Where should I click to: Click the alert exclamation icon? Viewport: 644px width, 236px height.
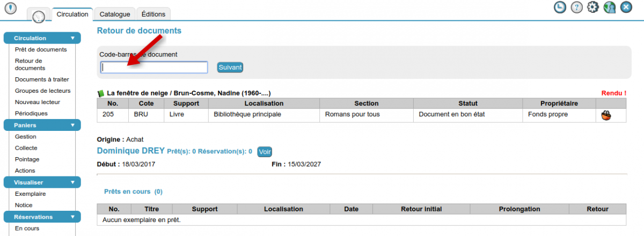point(11,8)
